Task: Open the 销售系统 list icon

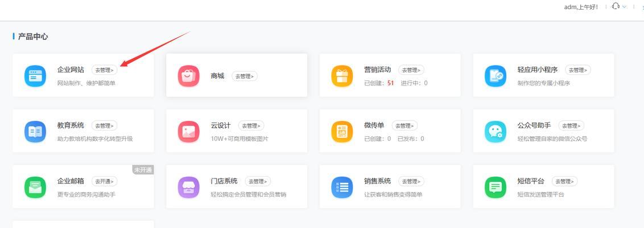Action: pyautogui.click(x=342, y=188)
